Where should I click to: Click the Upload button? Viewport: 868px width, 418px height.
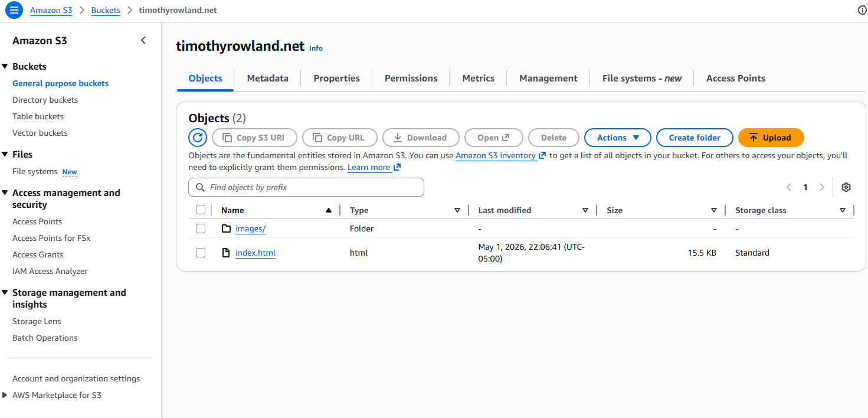tap(771, 138)
